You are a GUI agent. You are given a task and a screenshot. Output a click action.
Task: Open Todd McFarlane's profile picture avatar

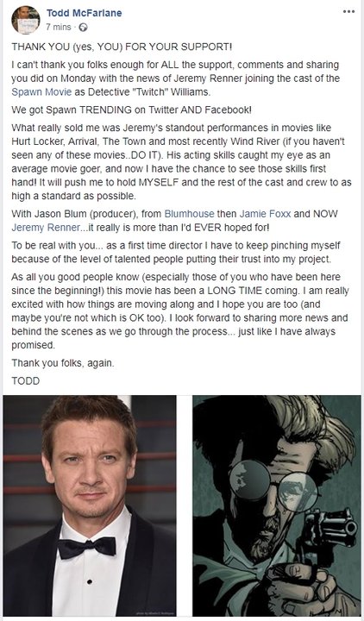click(x=26, y=20)
